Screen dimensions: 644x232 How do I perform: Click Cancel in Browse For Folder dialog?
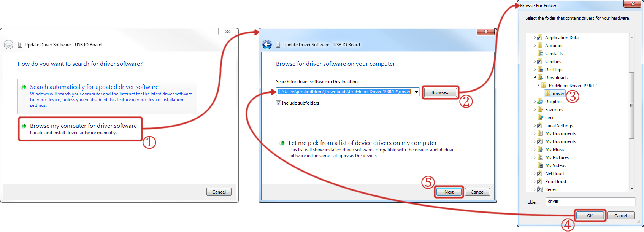620,216
